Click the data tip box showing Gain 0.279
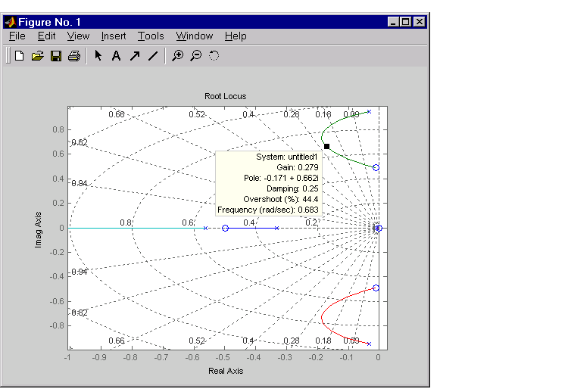This screenshot has width=568, height=392. click(269, 183)
